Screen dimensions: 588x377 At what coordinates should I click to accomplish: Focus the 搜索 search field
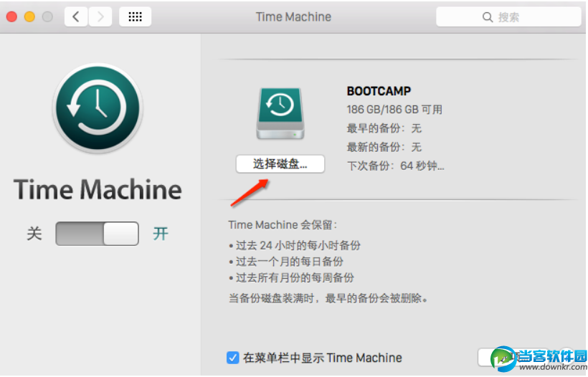tap(508, 17)
